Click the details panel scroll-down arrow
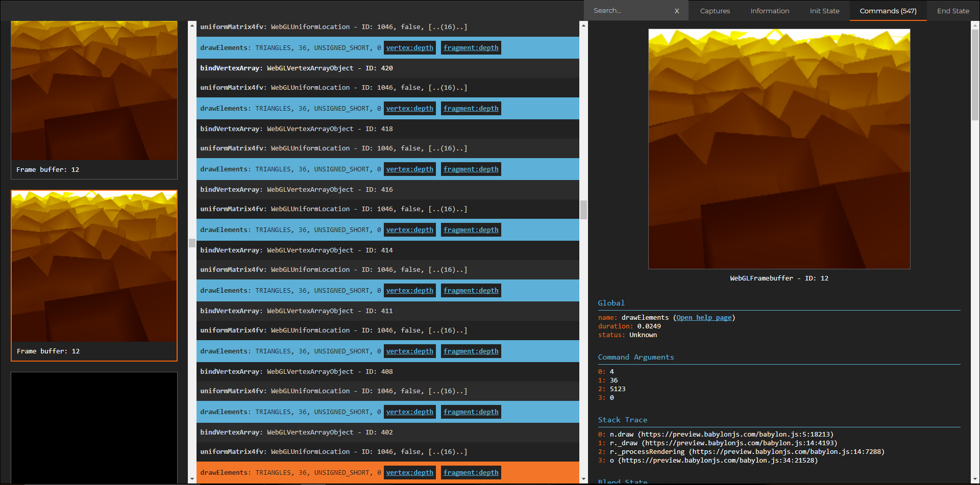The image size is (980, 485). pyautogui.click(x=975, y=479)
